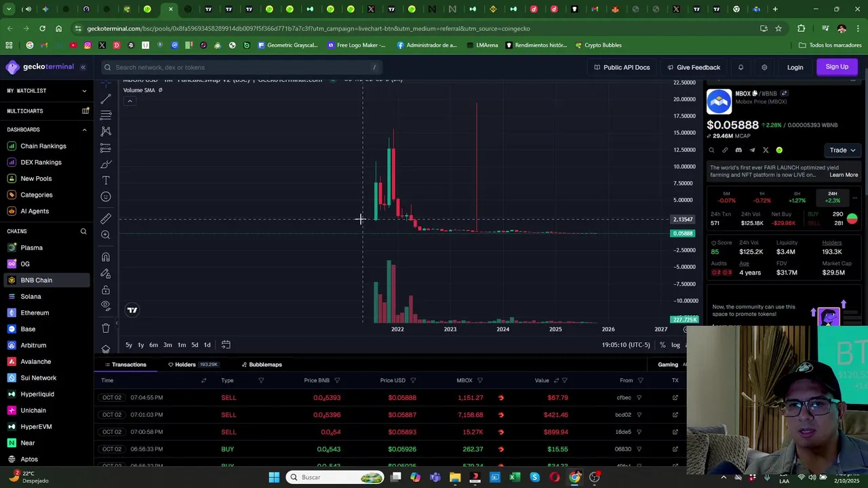Screen dimensions: 868x488
Task: Open the Price BNB column filter
Action: point(337,381)
